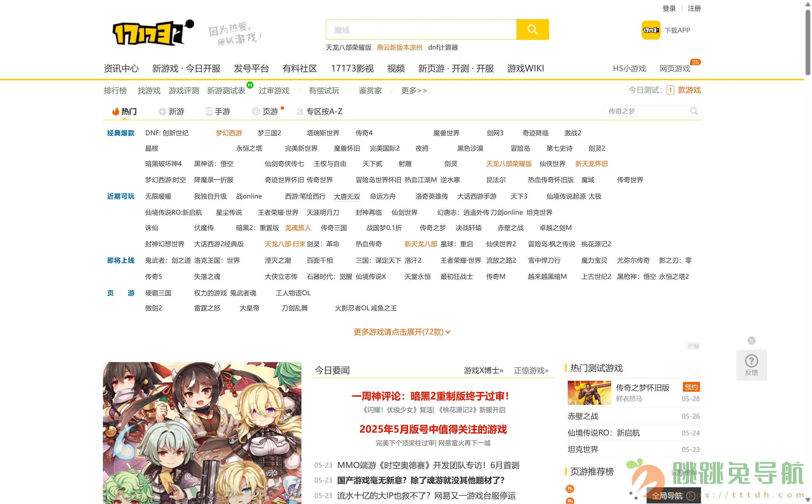Open news MMO端游《时空奥德赛》开发团队专访

coord(428,465)
